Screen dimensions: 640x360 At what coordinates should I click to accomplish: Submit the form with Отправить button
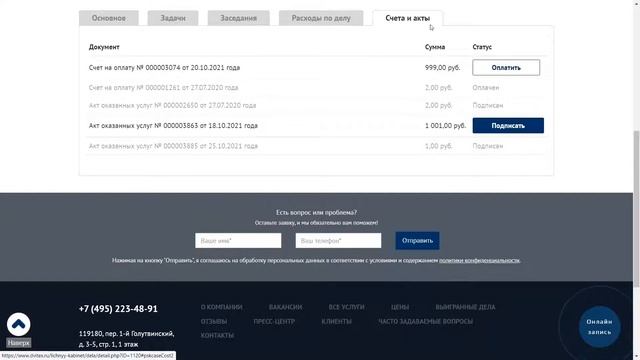tap(417, 240)
